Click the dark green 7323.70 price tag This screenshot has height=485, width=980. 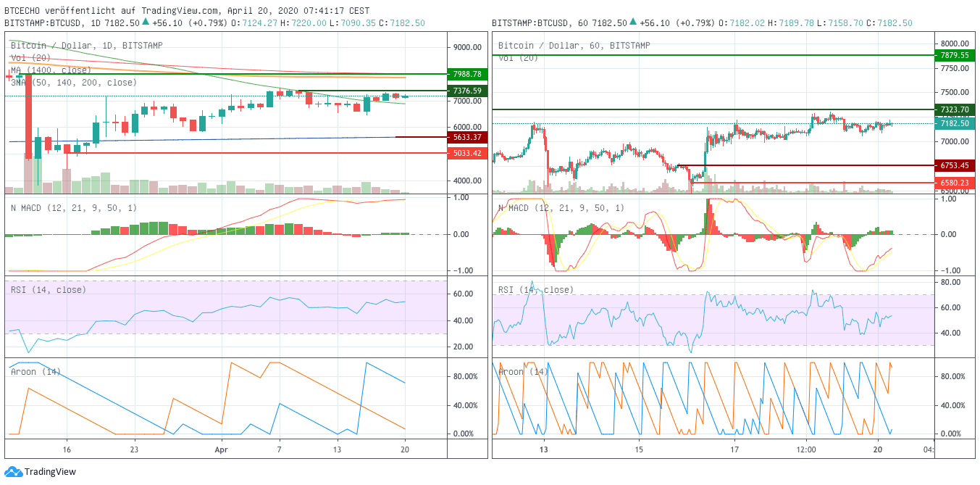955,109
